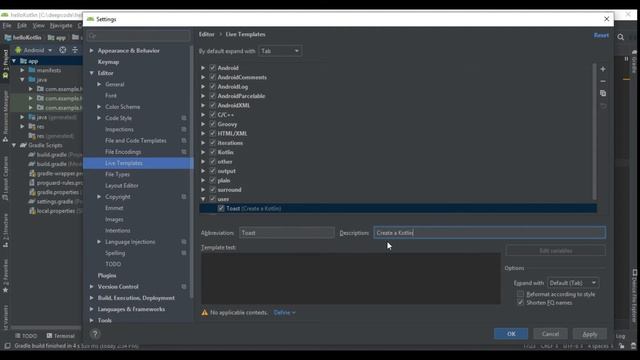Expand the Version Control settings section

[91, 287]
